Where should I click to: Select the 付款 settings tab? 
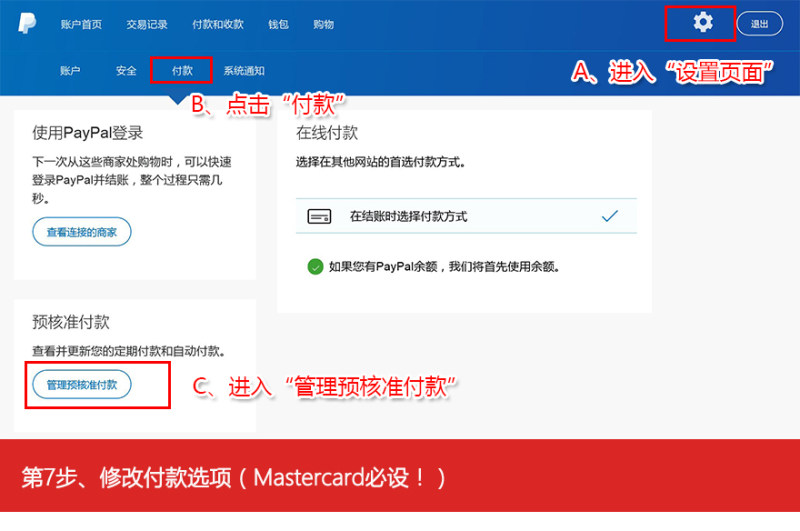click(x=182, y=71)
